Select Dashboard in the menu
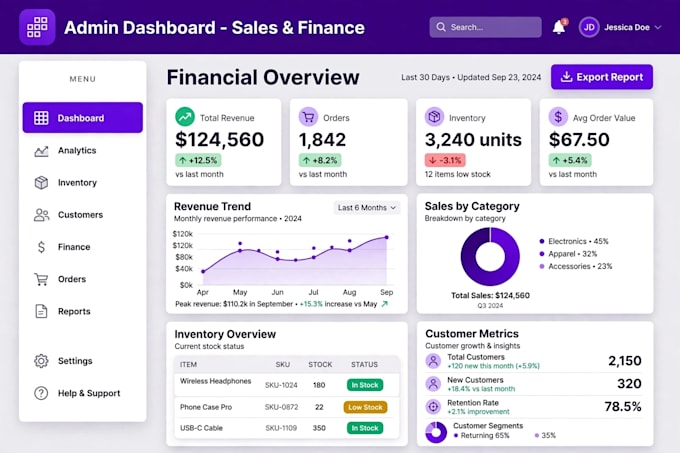The image size is (680, 453). click(82, 117)
